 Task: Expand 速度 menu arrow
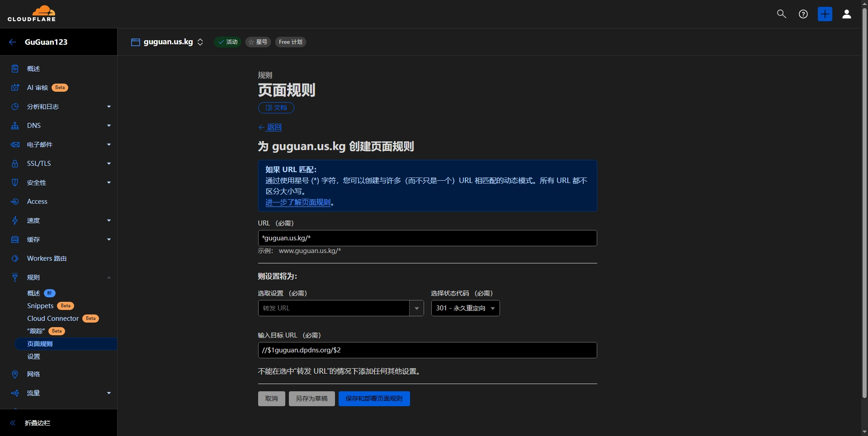point(109,220)
